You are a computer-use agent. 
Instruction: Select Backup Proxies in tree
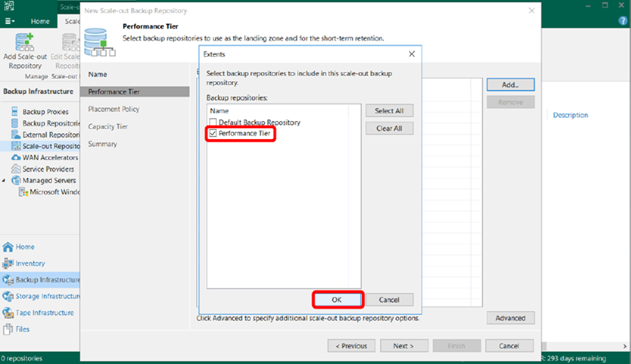point(45,111)
